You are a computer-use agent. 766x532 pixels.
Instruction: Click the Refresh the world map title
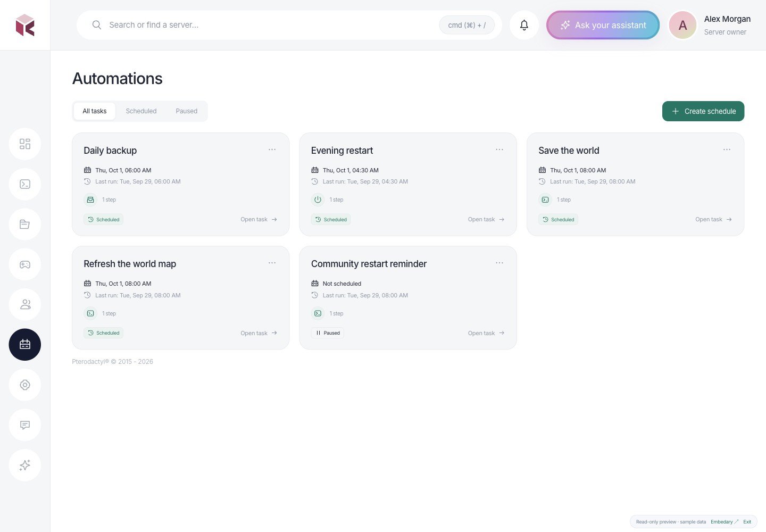click(x=130, y=264)
